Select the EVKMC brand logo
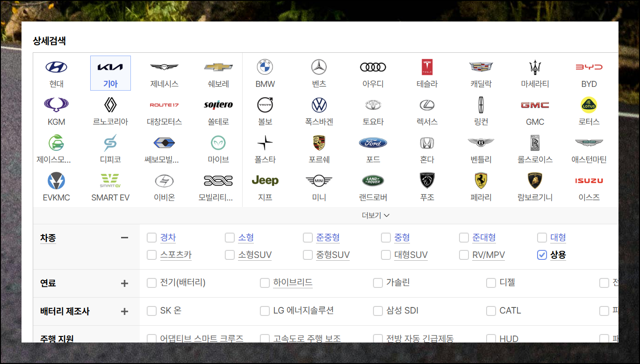This screenshot has height=364, width=640. click(56, 180)
